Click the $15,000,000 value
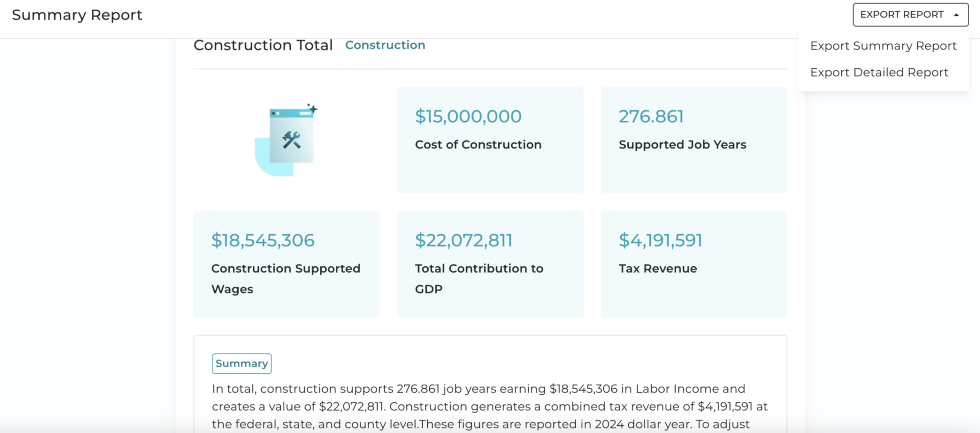 (468, 116)
